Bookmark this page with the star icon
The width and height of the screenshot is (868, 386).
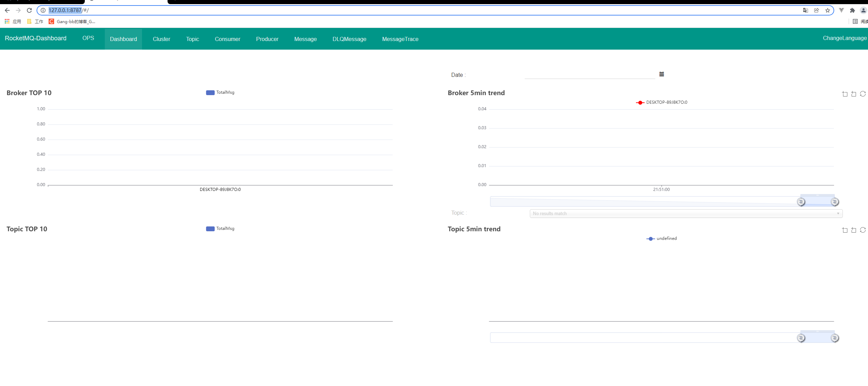(x=828, y=10)
